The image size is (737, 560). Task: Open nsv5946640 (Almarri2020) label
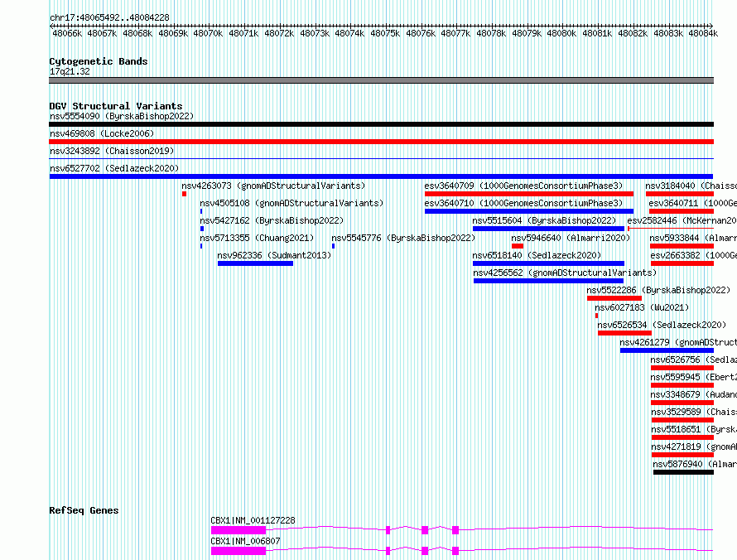coord(571,238)
